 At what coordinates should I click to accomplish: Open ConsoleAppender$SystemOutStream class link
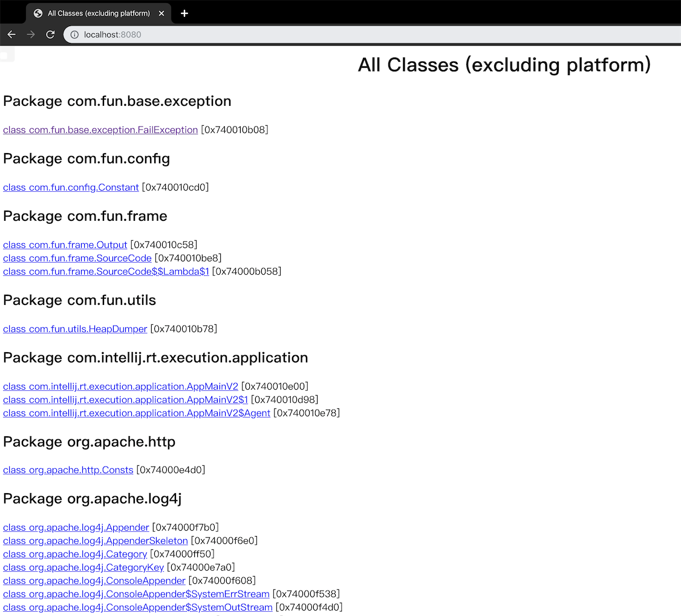coord(138,608)
